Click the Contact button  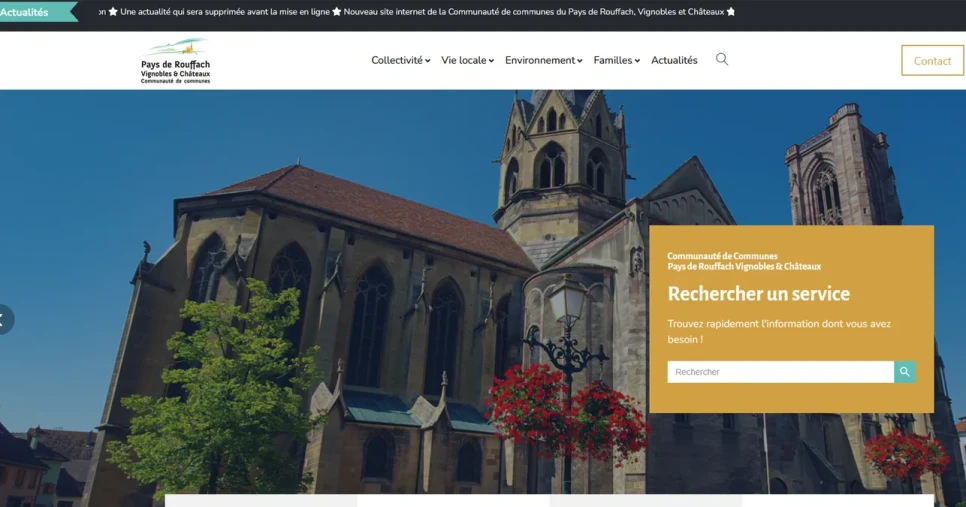(932, 60)
